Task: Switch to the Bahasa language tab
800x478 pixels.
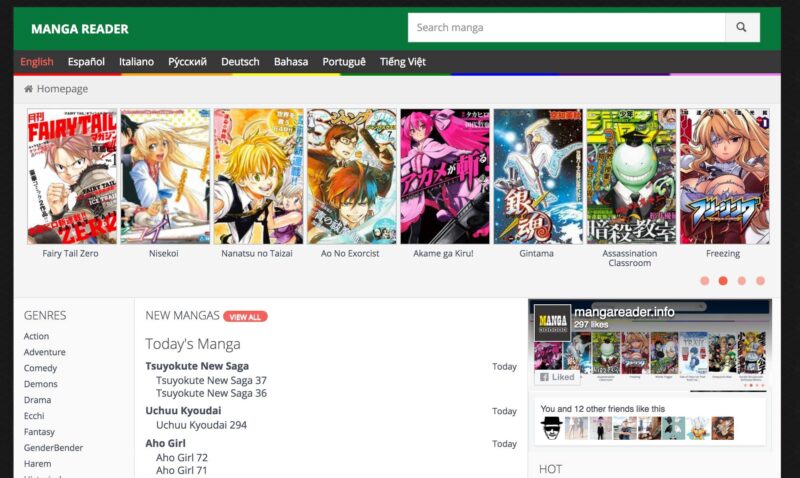Action: click(x=291, y=62)
